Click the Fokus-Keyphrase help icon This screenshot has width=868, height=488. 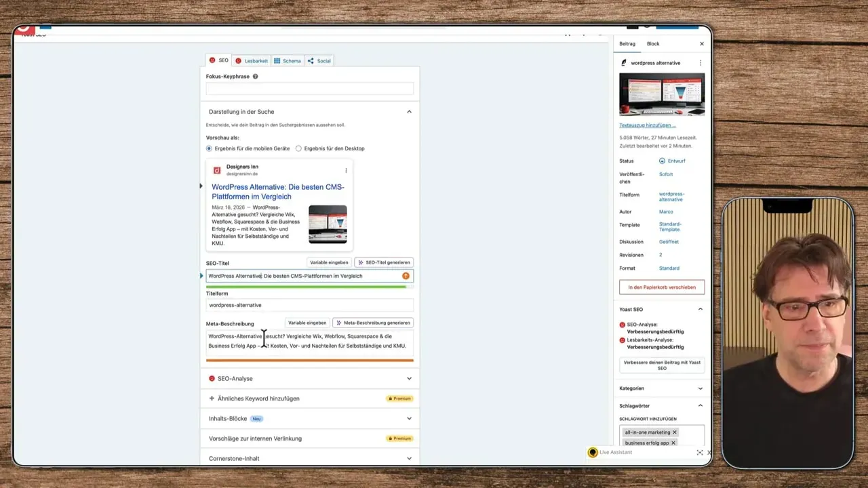256,76
